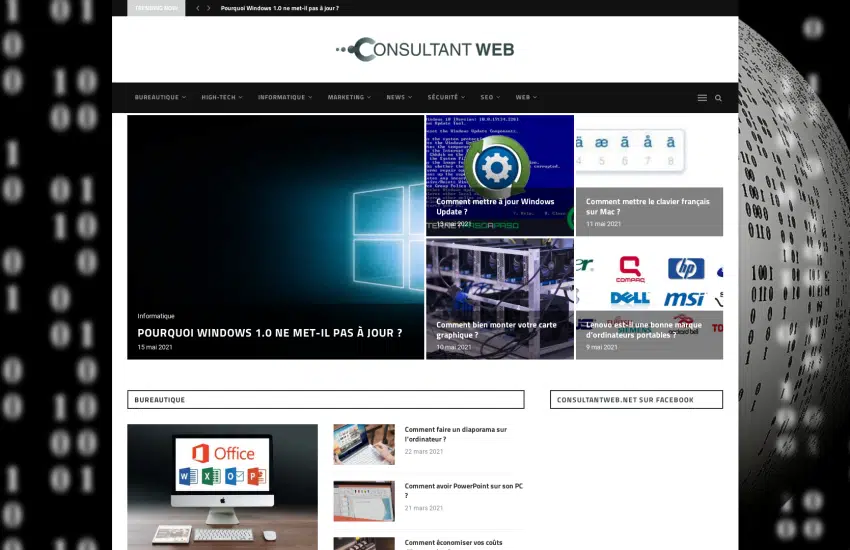Click the 15 mai 2021 date on featured article
The height and width of the screenshot is (550, 850).
tap(154, 347)
